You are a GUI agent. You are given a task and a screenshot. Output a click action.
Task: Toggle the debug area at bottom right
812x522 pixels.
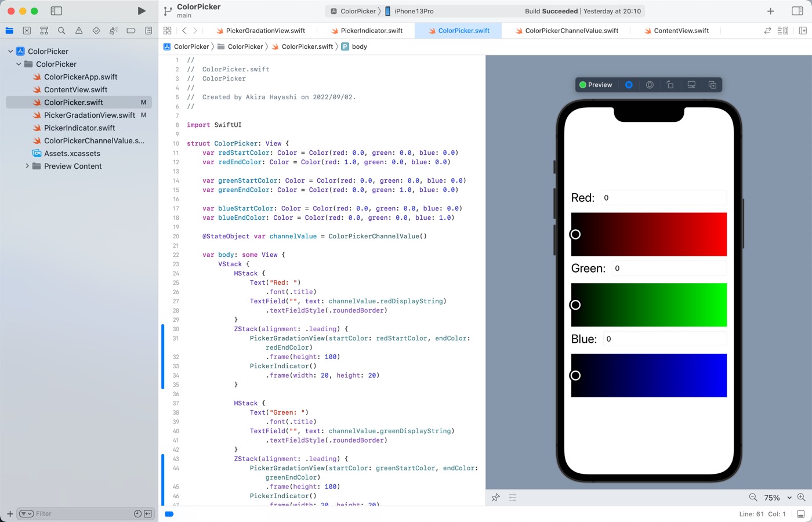click(800, 514)
